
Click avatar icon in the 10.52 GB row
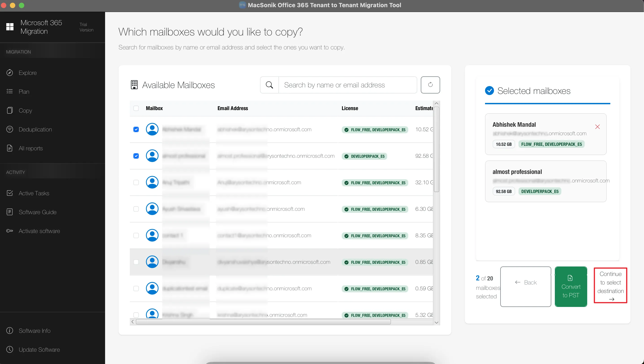[152, 129]
